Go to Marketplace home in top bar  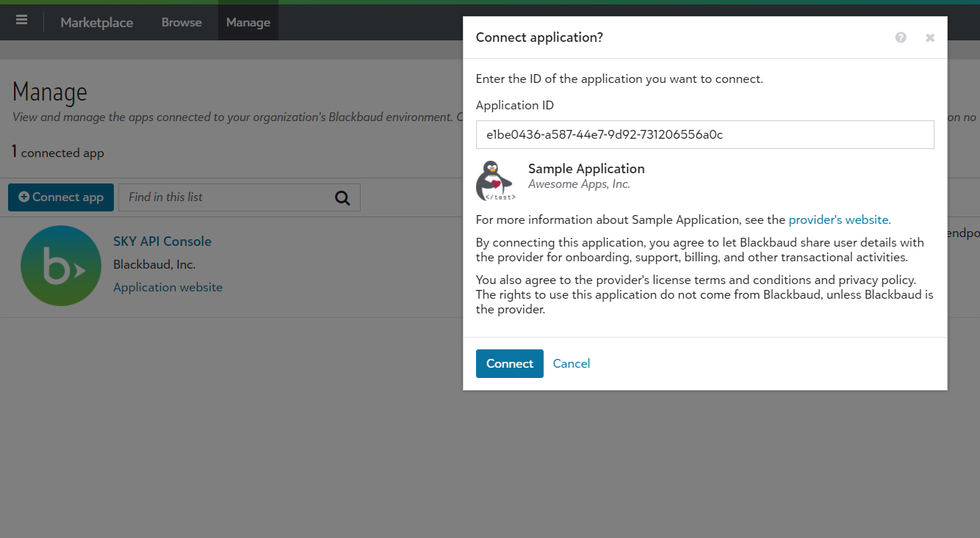pos(97,23)
